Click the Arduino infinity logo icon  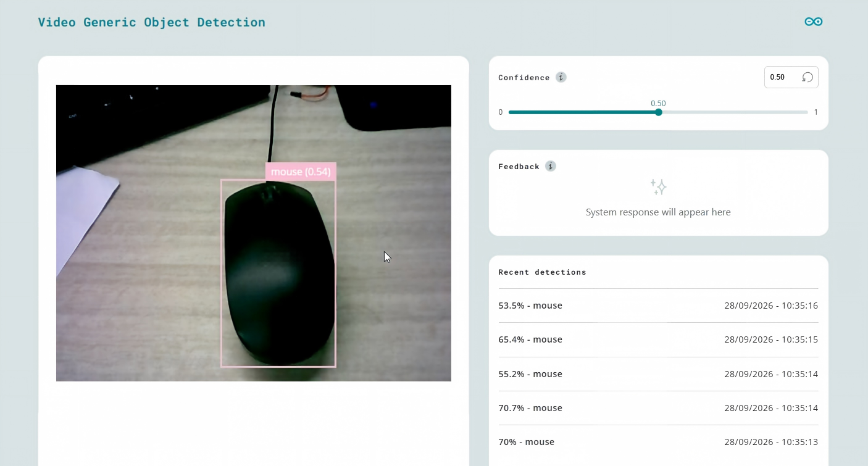tap(813, 22)
